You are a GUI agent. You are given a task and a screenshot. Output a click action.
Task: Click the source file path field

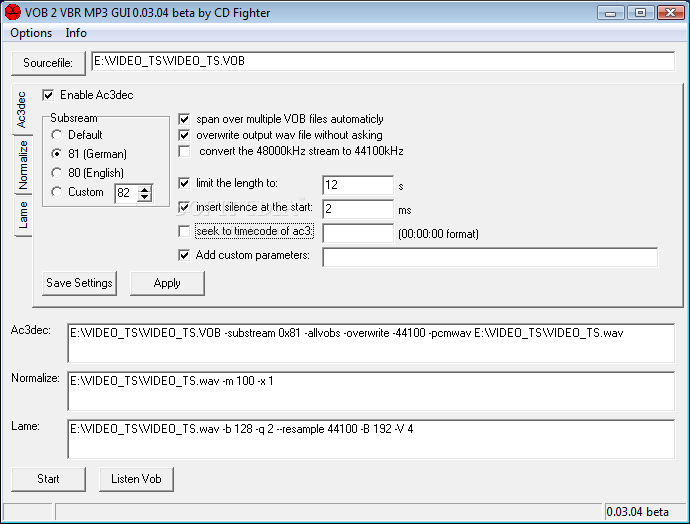tap(383, 61)
